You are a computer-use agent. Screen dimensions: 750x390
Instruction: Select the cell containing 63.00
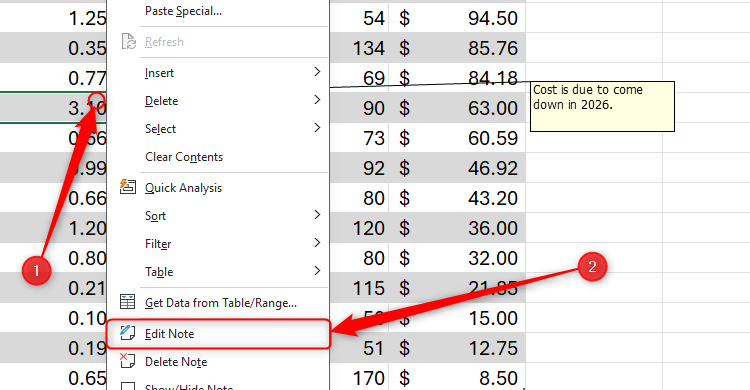pyautogui.click(x=457, y=108)
